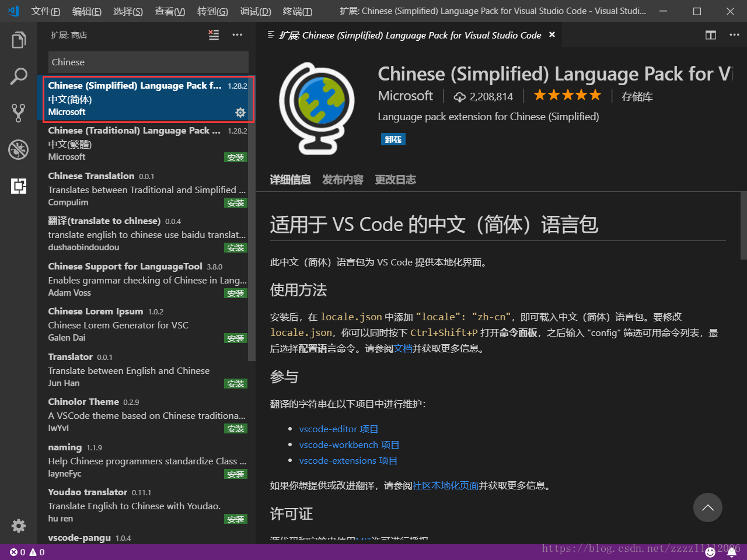Open the 存储库 repository link
This screenshot has height=560, width=747.
637,96
